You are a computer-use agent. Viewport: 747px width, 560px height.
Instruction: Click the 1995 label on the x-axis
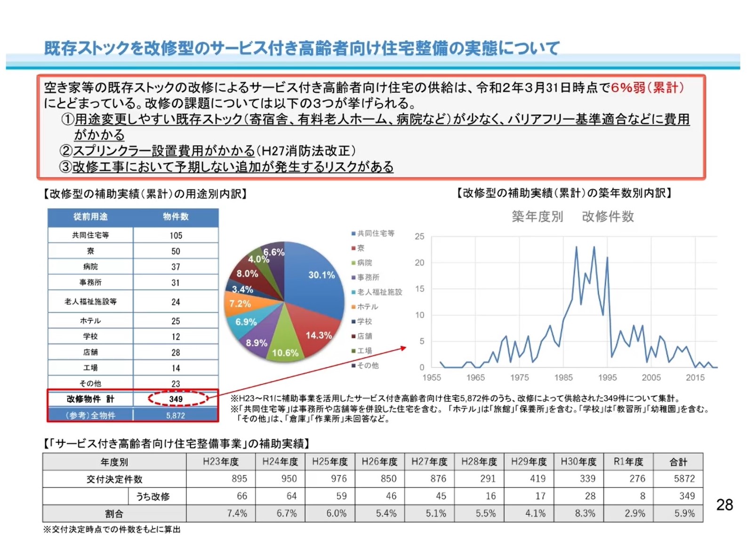[607, 377]
